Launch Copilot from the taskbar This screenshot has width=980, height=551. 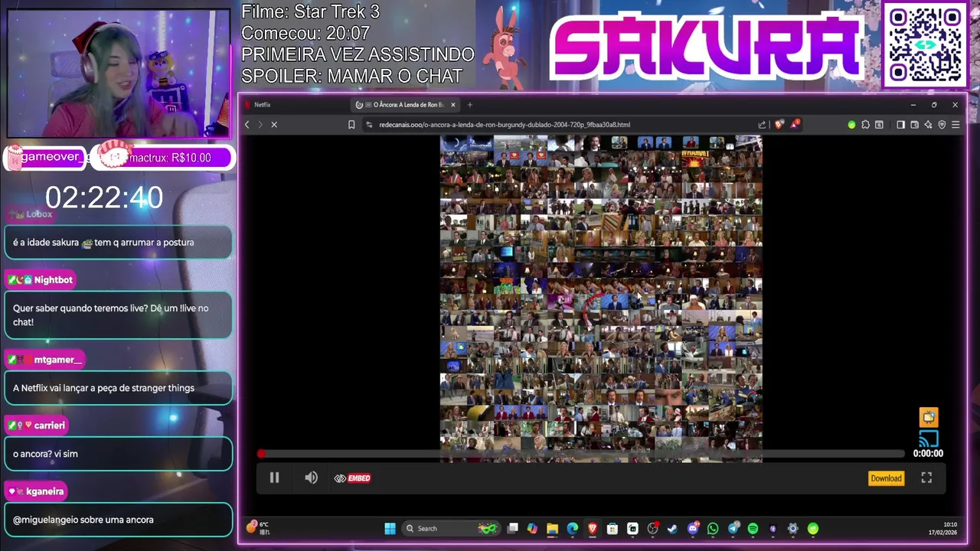click(532, 528)
